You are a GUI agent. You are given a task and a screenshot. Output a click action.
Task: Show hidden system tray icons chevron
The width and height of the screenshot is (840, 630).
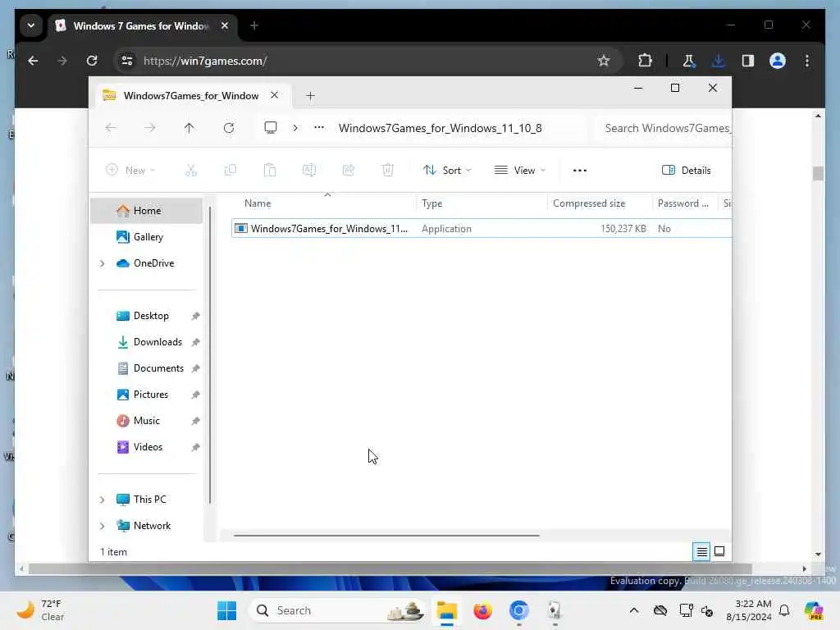coord(634,610)
